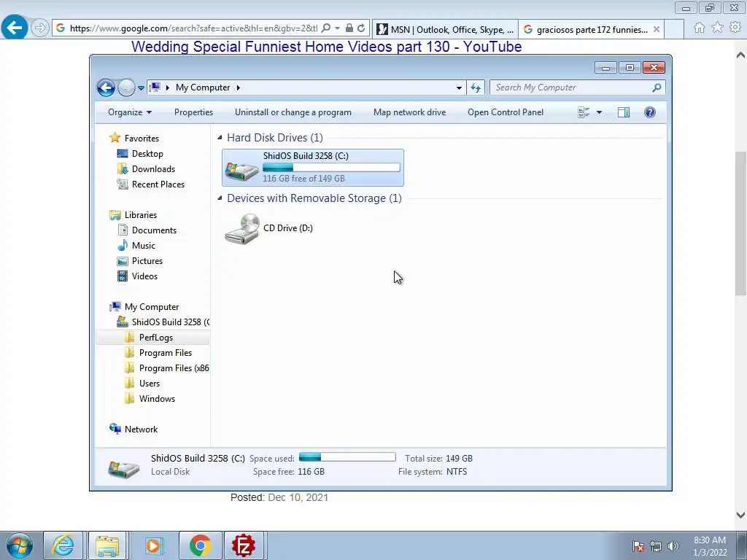Click the browser forward button
The width and height of the screenshot is (747, 560).
pos(40,28)
